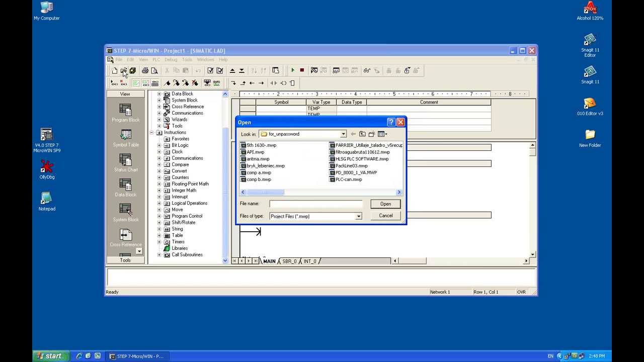
Task: Open the Debug menu
Action: (171, 60)
